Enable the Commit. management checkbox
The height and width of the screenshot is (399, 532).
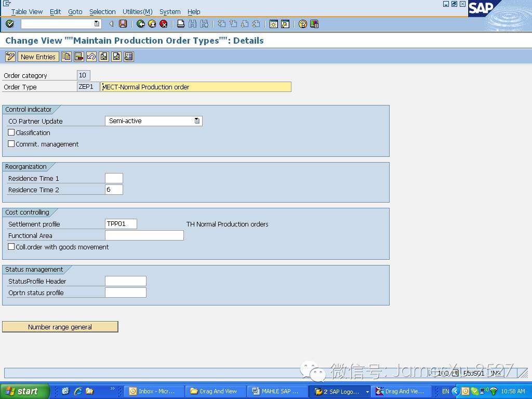[x=11, y=144]
